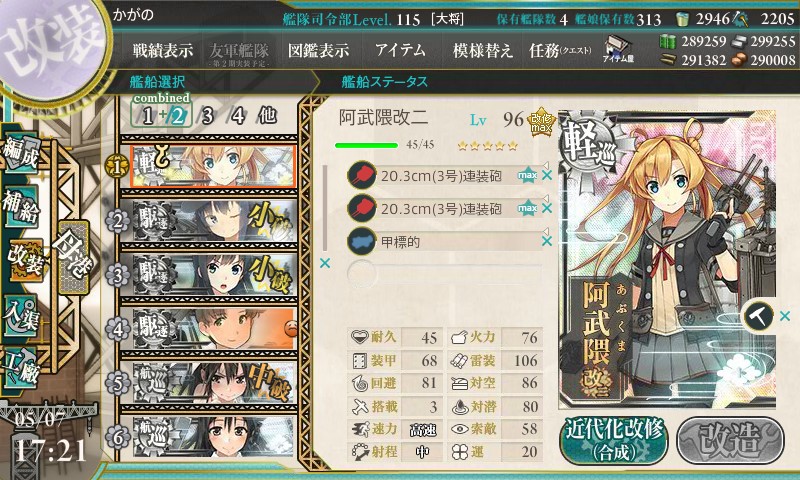The width and height of the screenshot is (800, 480).
Task: Click the green 45/45 HP bar
Action: [x=366, y=145]
